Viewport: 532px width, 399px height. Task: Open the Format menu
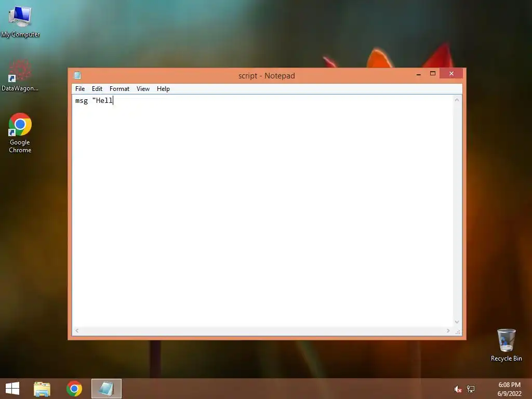click(119, 89)
